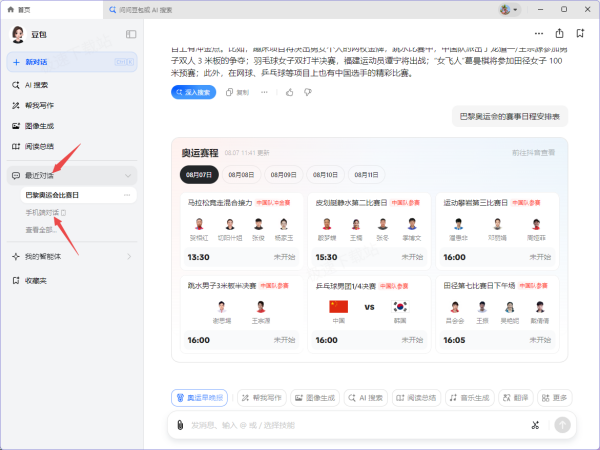Select the 巴黎奥运会比赛日 conversation

click(78, 195)
